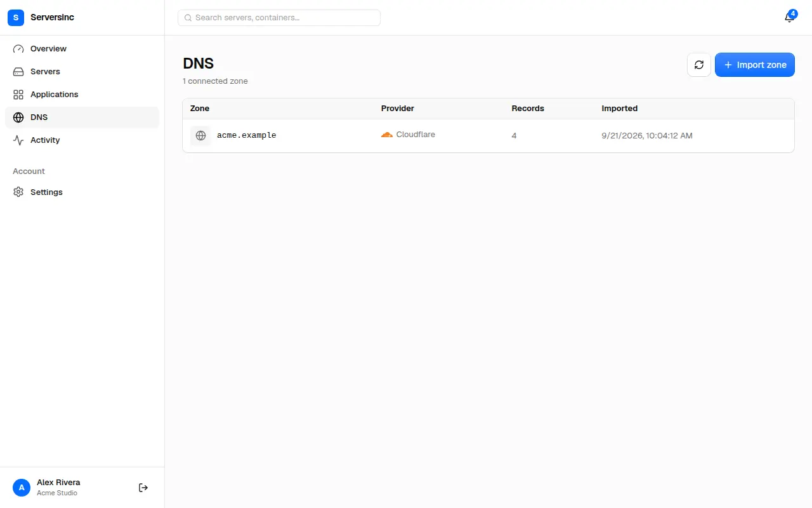The width and height of the screenshot is (812, 508).
Task: Open Applications from the sidebar
Action: click(x=82, y=95)
